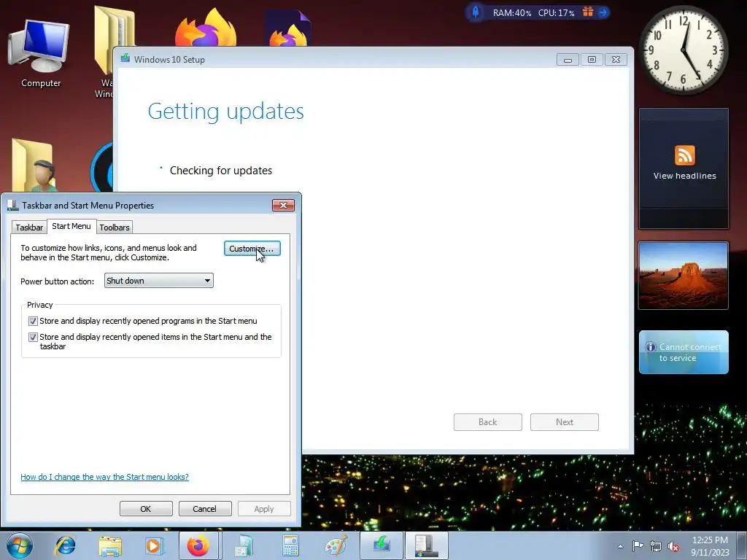Minimize the Windows 10 Setup window
Image resolution: width=747 pixels, height=560 pixels.
coord(568,60)
